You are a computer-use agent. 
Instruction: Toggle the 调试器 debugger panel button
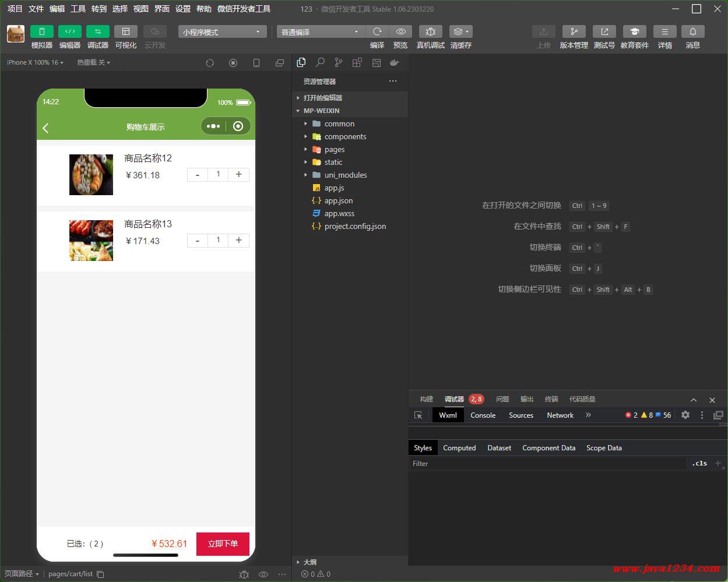(98, 31)
